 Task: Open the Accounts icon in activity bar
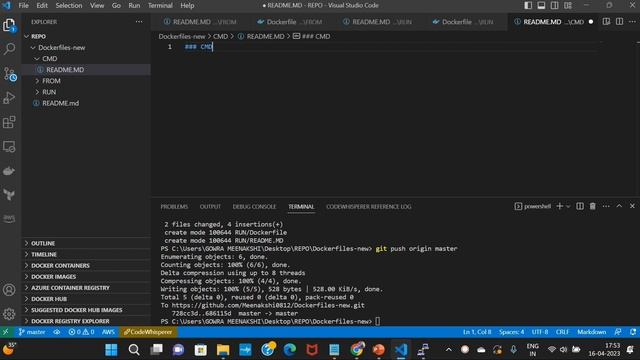tap(9, 290)
